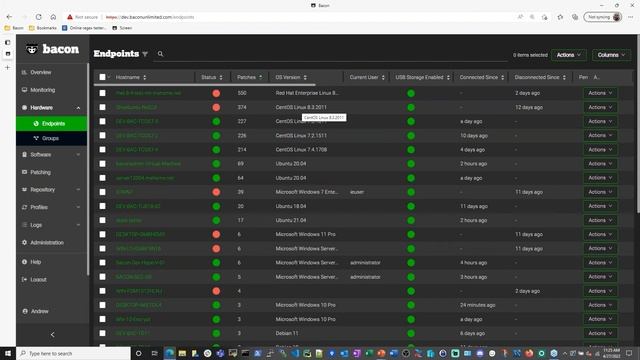Image resolution: width=640 pixels, height=360 pixels.
Task: Open the browser collections icon
Action: tap(575, 17)
